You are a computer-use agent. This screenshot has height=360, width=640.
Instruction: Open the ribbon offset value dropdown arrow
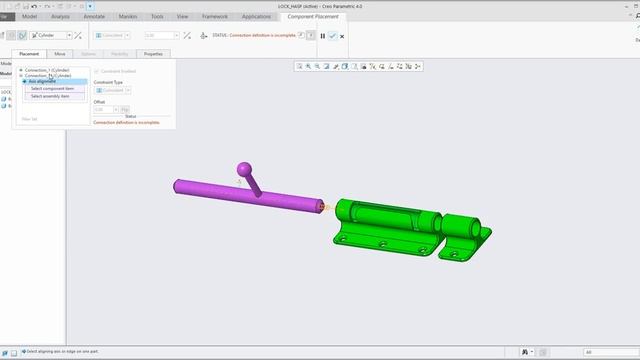point(177,36)
